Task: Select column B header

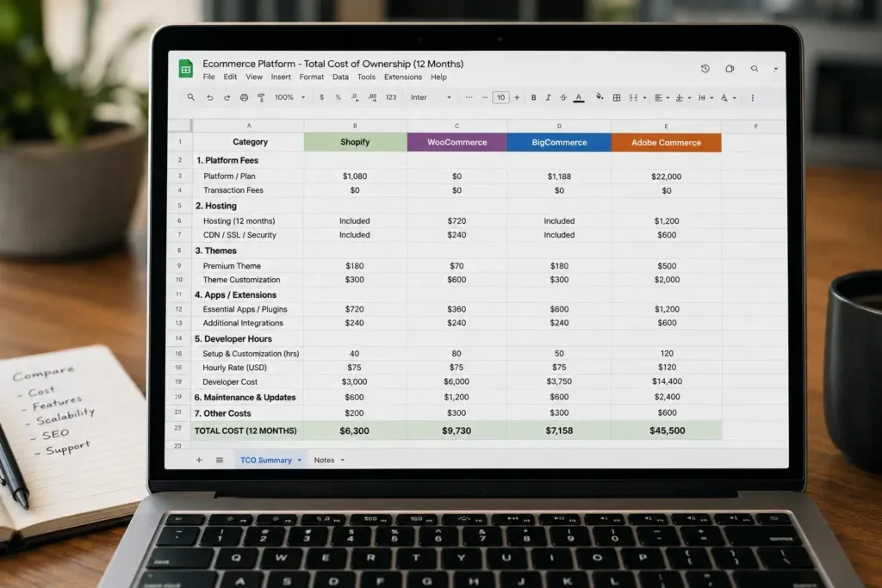Action: (x=355, y=126)
